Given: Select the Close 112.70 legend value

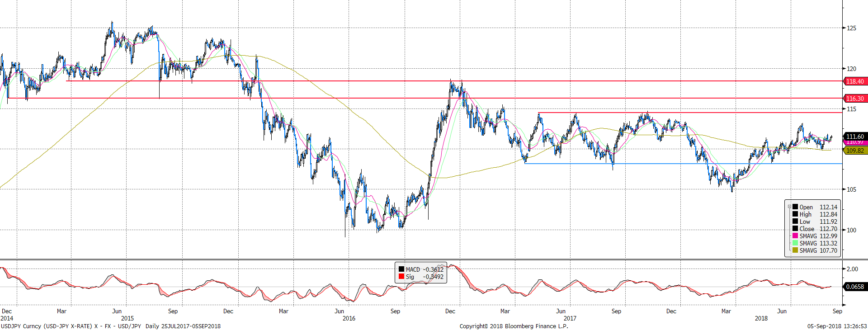Looking at the screenshot, I should click(828, 229).
